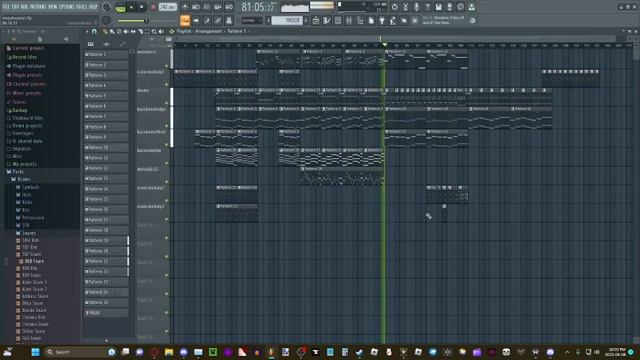Select the Delete tool in the playlist toolbar
This screenshot has width=640, height=360.
tap(119, 31)
